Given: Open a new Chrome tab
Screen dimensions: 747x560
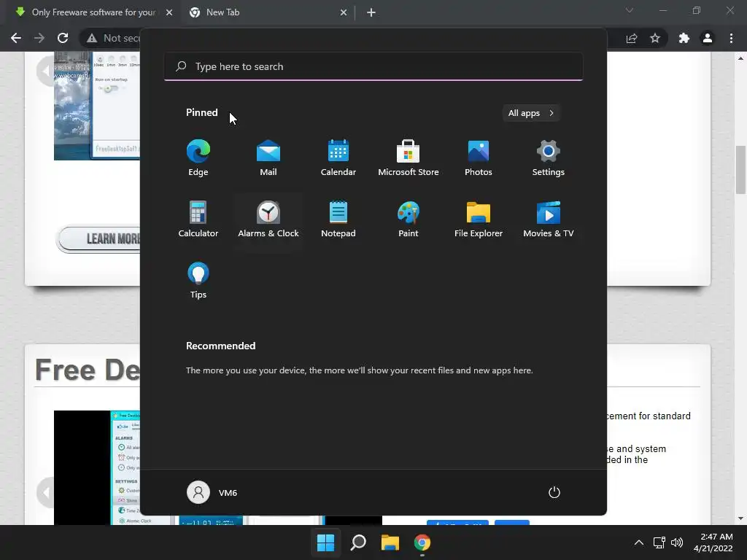Looking at the screenshot, I should [371, 12].
